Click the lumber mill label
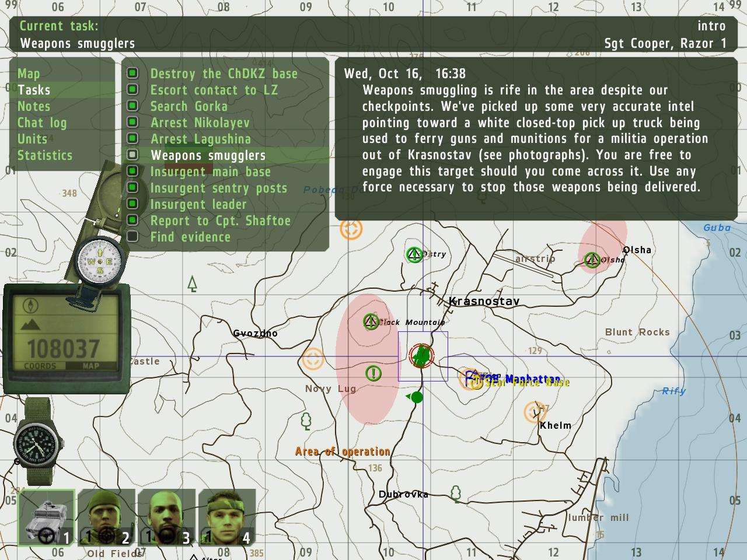This screenshot has width=747, height=560. point(598,517)
